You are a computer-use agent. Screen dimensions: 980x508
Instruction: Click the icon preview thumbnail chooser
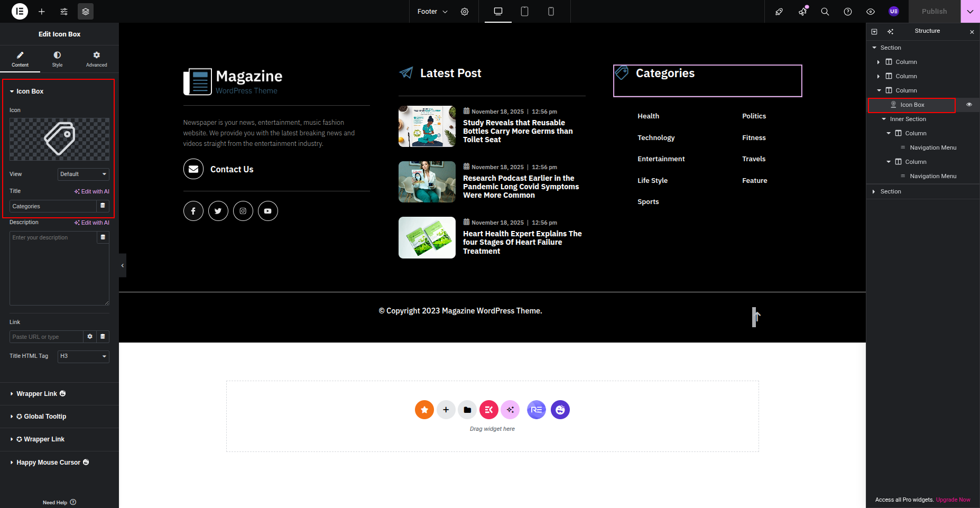[x=59, y=139]
